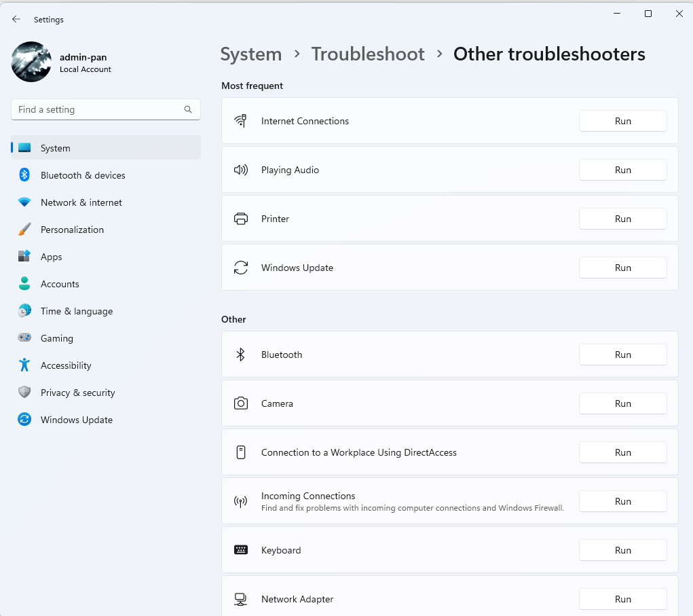This screenshot has height=616, width=693.
Task: Click the Personalization paintbrush icon
Action: [24, 230]
